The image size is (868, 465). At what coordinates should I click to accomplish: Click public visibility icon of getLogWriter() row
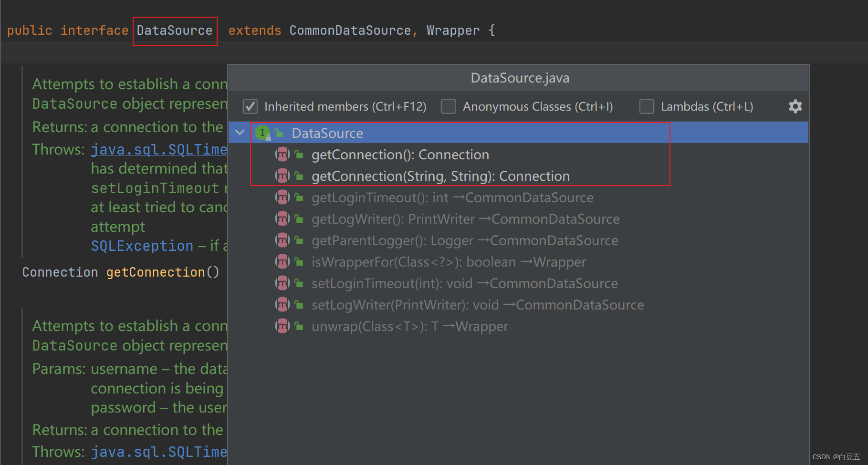point(299,218)
